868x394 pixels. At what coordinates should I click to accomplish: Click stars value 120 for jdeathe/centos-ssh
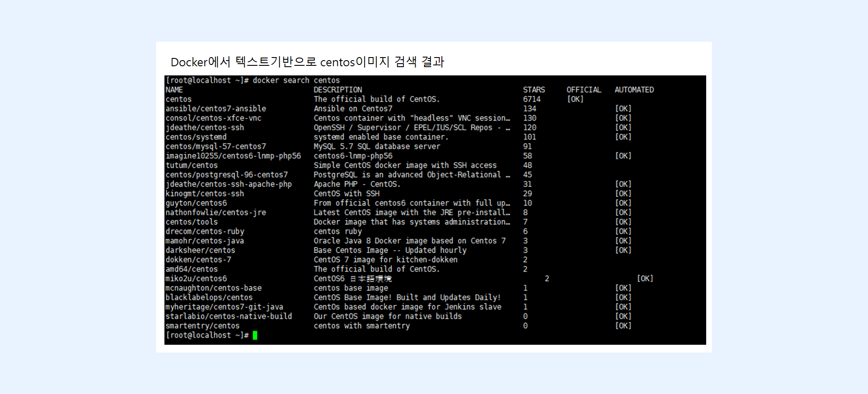click(530, 128)
